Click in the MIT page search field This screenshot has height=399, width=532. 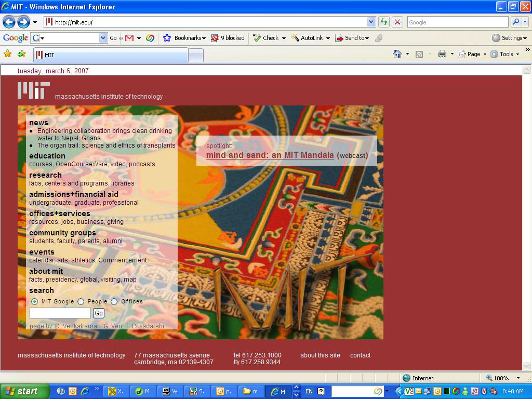tap(60, 313)
